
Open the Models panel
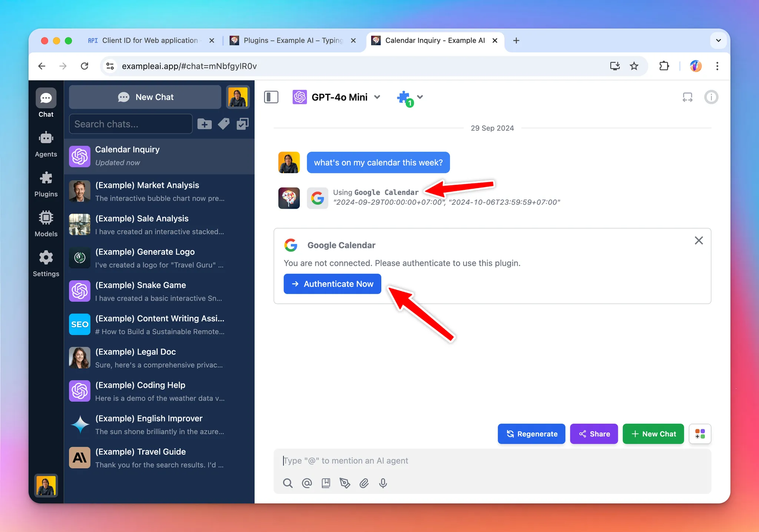[x=46, y=223]
